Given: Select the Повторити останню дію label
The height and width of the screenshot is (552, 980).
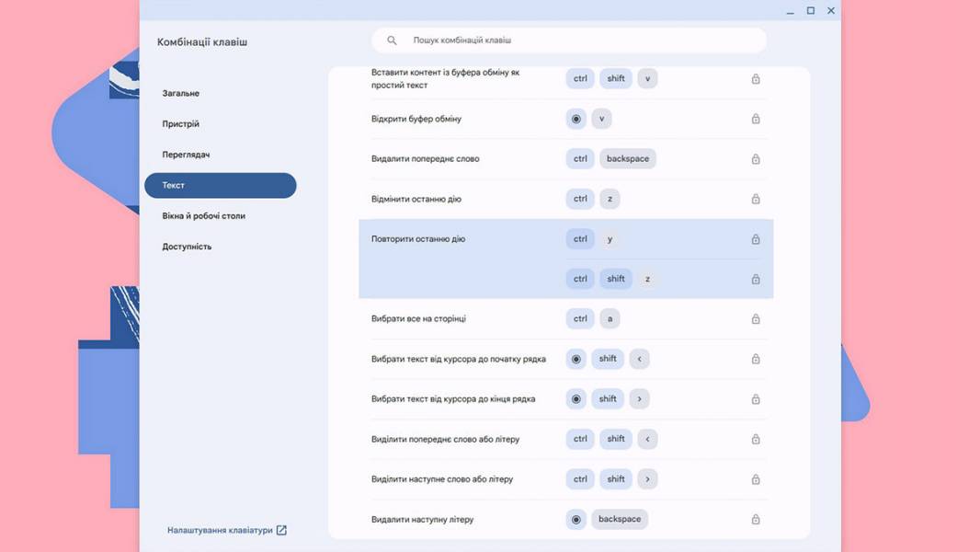Looking at the screenshot, I should coord(418,239).
